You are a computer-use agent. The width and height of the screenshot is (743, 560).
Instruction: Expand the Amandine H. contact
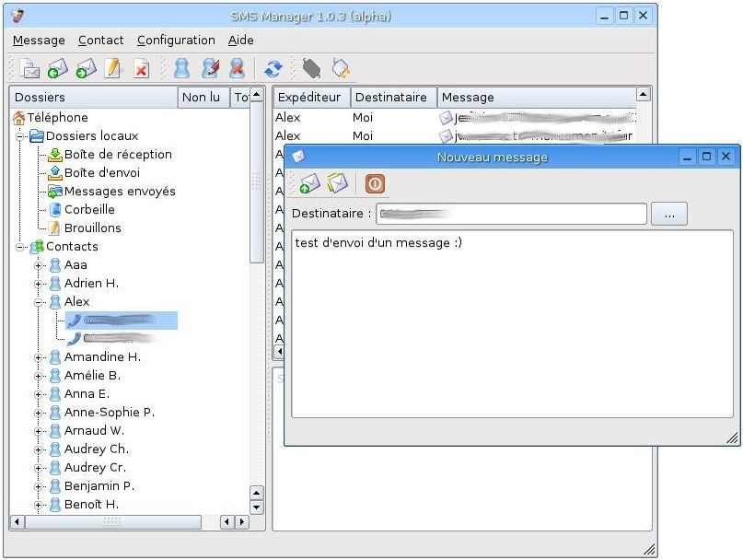[40, 357]
